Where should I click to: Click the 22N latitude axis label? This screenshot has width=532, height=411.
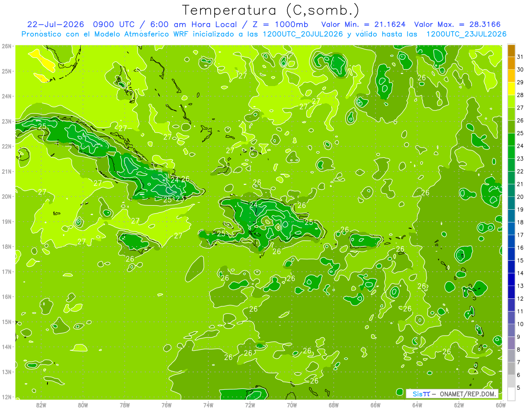[7, 146]
